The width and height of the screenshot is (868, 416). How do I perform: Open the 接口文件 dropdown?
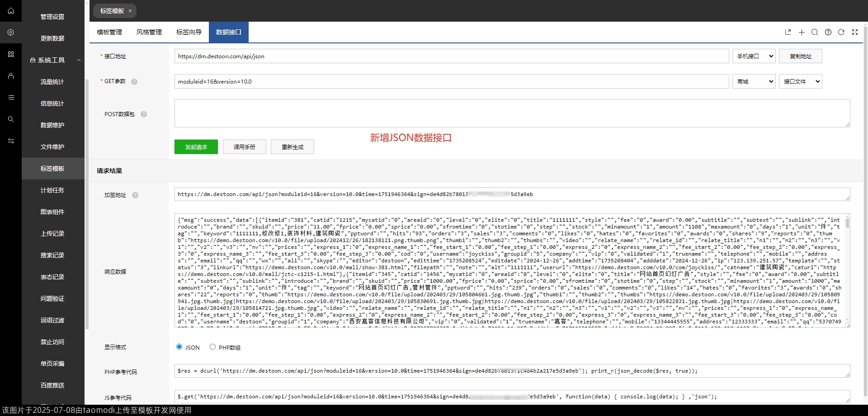click(800, 81)
